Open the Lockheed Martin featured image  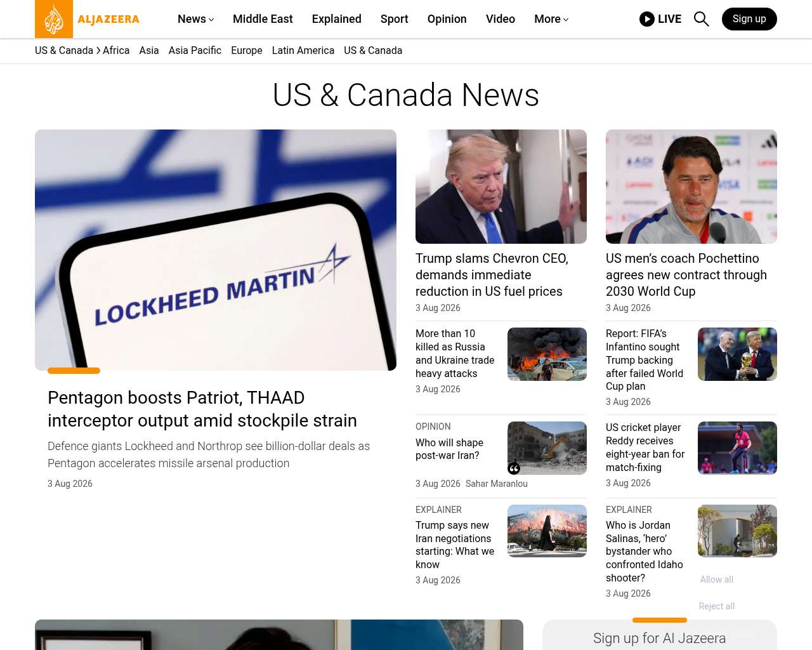tap(216, 250)
